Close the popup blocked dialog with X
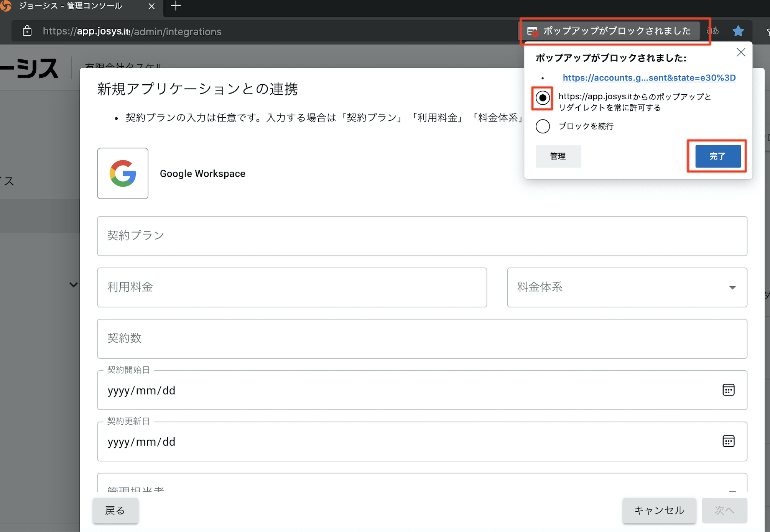Screen dimensions: 770x532 [x=741, y=53]
